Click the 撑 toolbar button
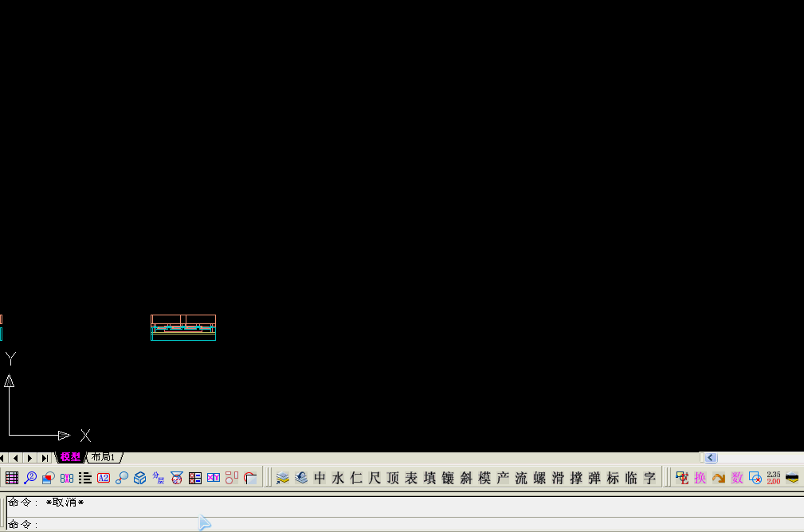 [x=576, y=478]
